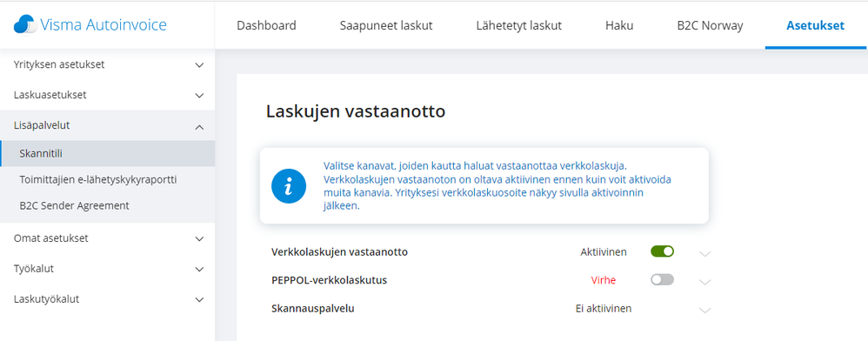The image size is (868, 341).
Task: Click the Visma Autoinvoice cloud logo icon
Action: click(25, 25)
